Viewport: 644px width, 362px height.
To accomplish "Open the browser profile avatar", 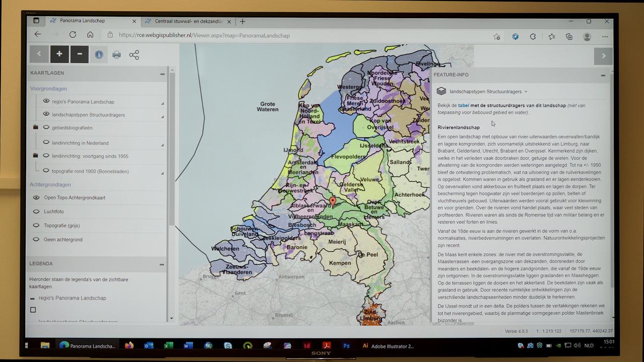I will [x=587, y=37].
